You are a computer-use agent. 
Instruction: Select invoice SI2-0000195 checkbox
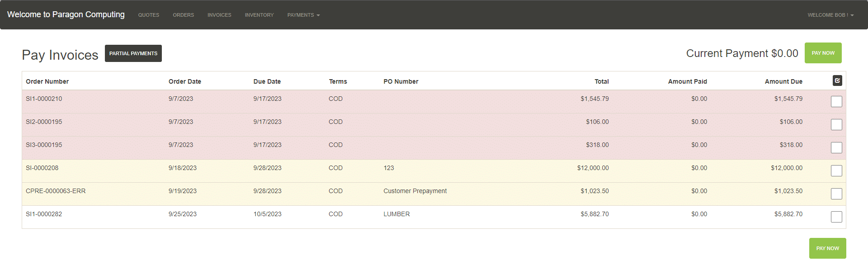point(836,125)
